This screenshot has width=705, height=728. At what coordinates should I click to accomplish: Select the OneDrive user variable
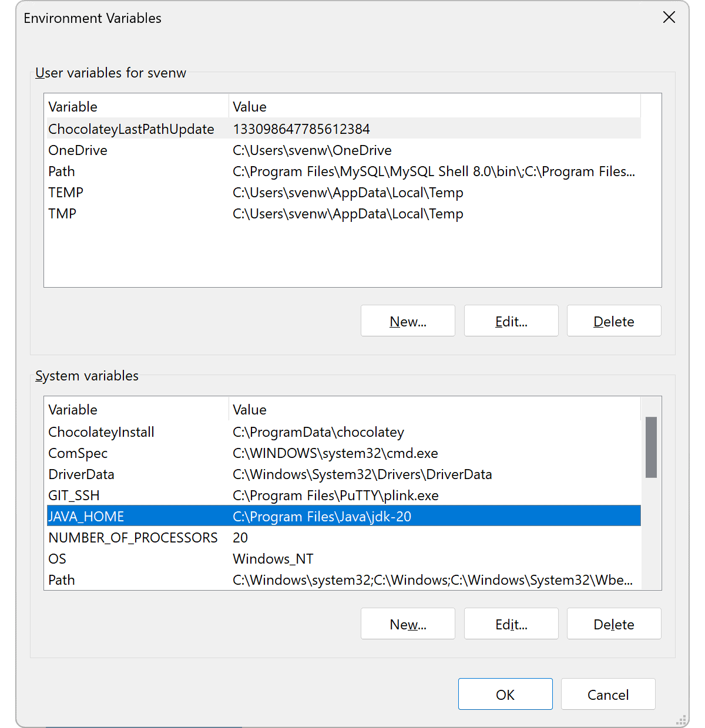pos(176,150)
